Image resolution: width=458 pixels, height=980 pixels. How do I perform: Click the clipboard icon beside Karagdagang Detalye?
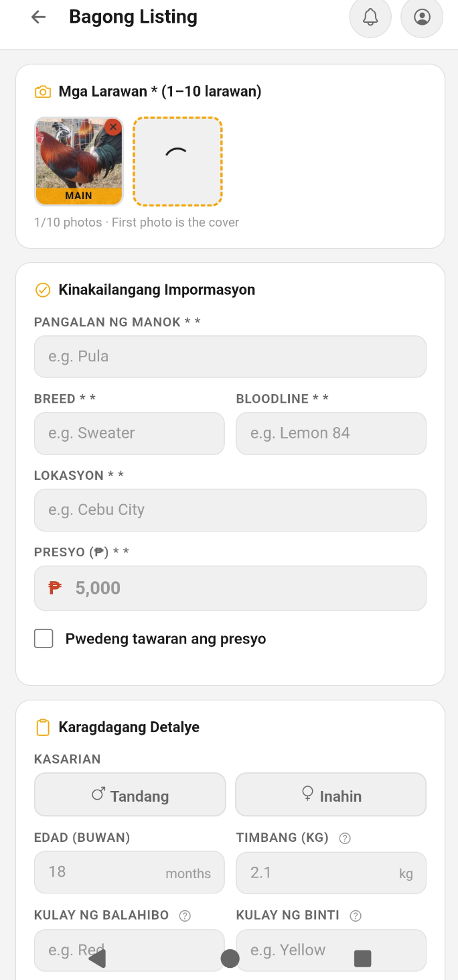pos(43,727)
